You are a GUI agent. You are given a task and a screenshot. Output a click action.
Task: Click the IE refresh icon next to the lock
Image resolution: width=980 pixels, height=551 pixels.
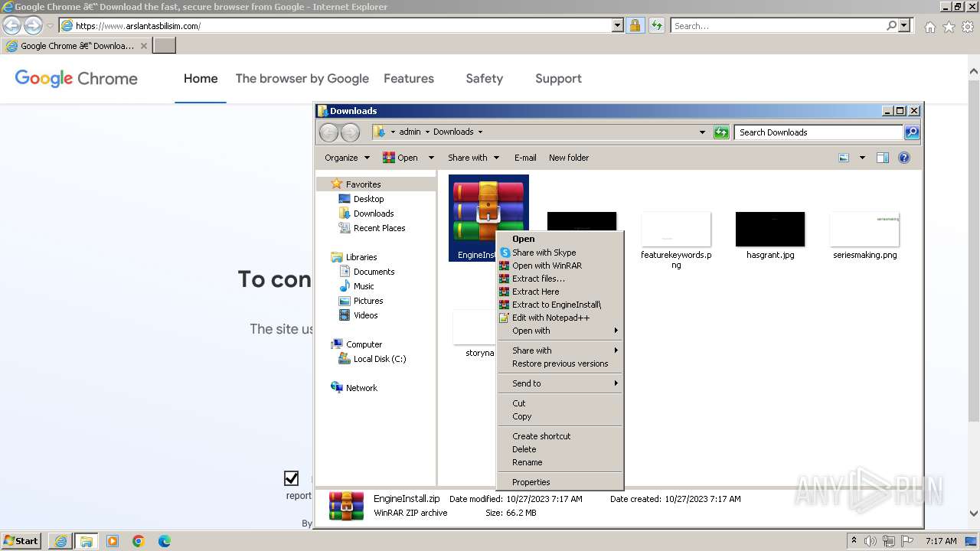click(656, 25)
